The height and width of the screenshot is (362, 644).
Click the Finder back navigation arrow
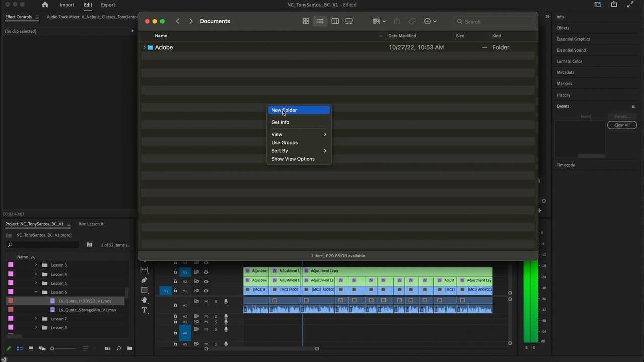[x=177, y=21]
